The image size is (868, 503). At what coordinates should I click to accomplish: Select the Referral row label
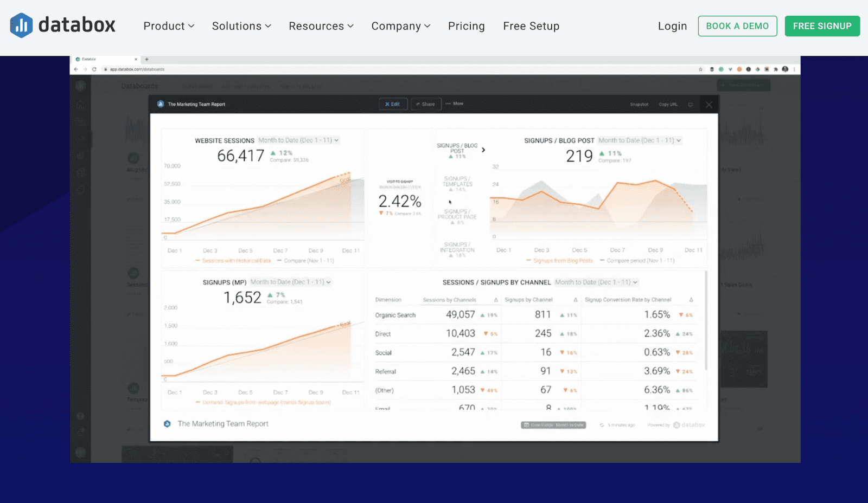(x=386, y=372)
